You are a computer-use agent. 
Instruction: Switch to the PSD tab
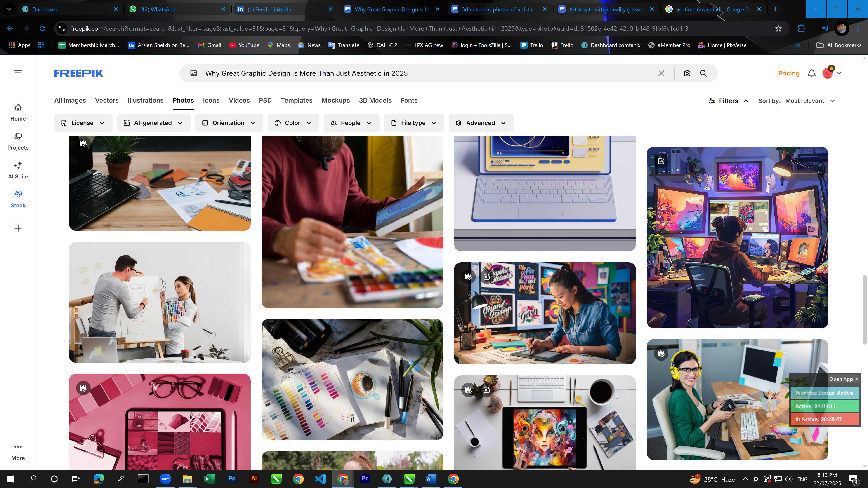[265, 100]
